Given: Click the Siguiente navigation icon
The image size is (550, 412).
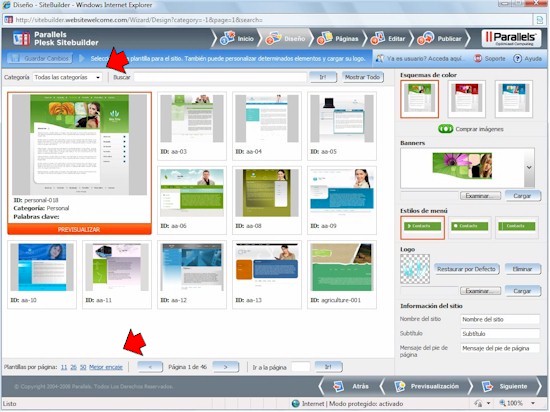Looking at the screenshot, I should click(x=487, y=386).
